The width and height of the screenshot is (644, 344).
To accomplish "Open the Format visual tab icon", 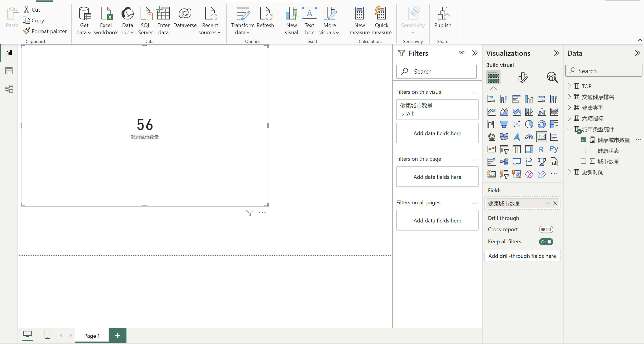I will (x=523, y=77).
